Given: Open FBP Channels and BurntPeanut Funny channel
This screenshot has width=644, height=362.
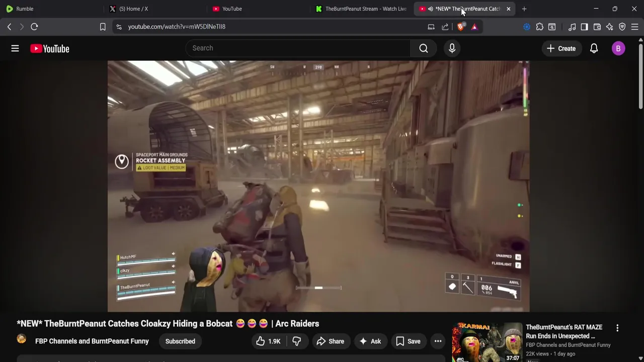Looking at the screenshot, I should (x=92, y=341).
